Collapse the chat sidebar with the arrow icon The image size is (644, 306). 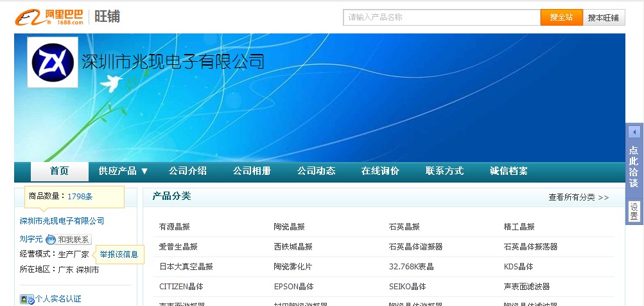(634, 132)
